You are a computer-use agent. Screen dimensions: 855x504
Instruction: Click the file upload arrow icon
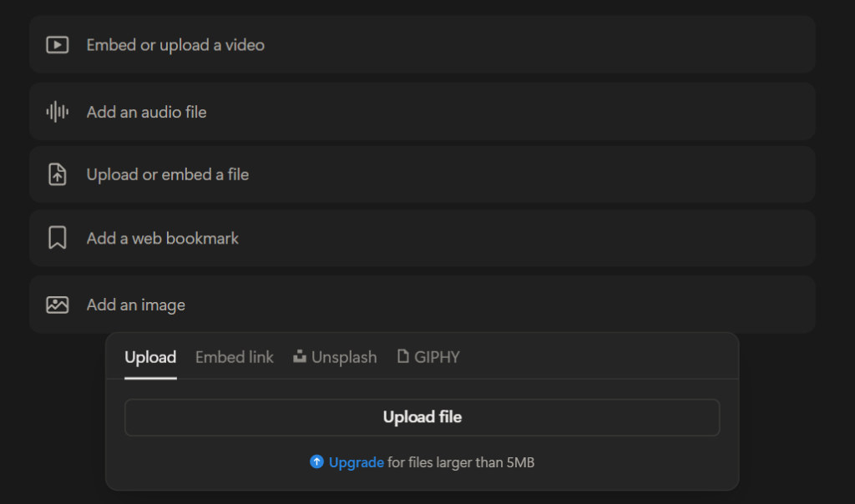[57, 174]
